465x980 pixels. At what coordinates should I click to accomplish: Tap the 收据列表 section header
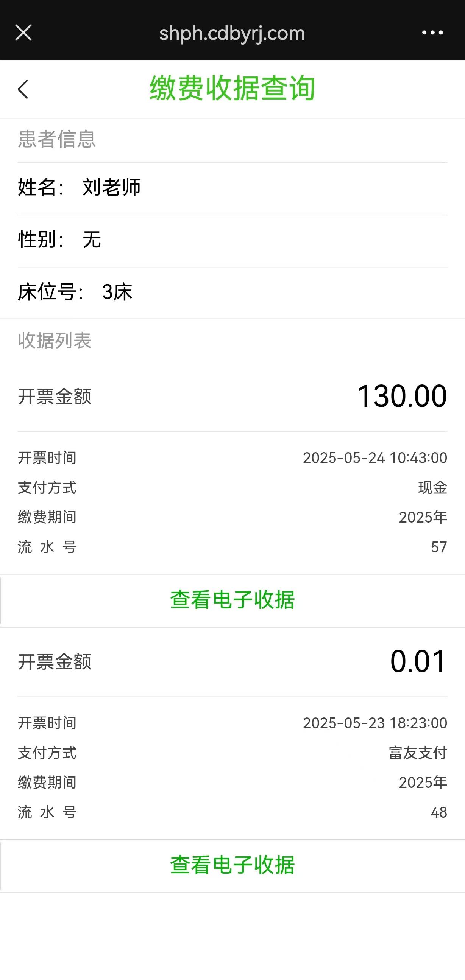point(55,341)
